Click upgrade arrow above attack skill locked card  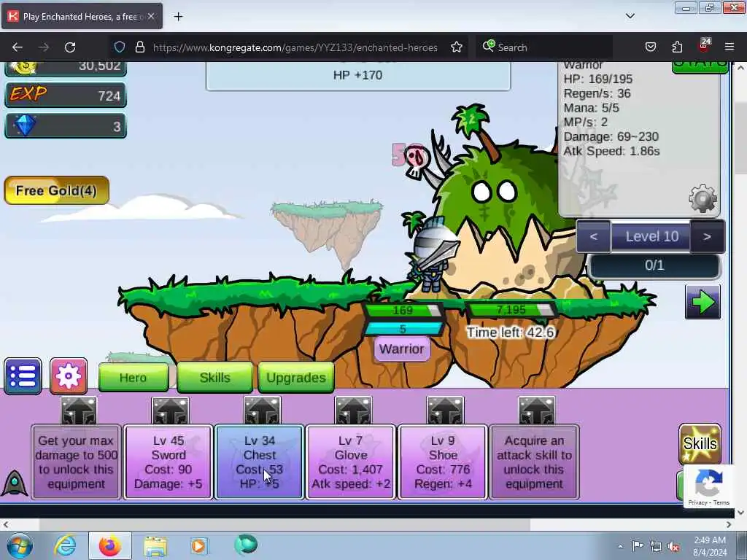click(536, 411)
